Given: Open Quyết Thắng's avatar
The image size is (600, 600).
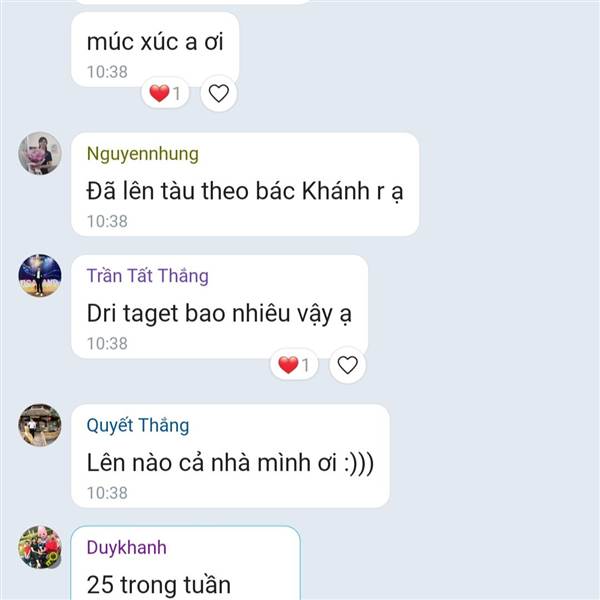Looking at the screenshot, I should point(40,425).
